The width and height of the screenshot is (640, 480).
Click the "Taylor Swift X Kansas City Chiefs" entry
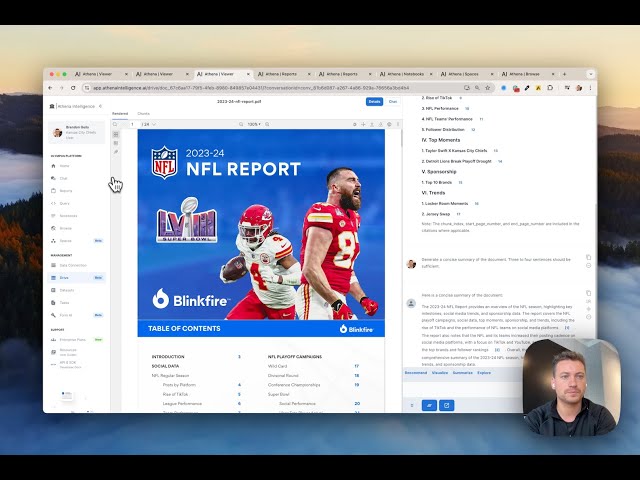pyautogui.click(x=454, y=151)
